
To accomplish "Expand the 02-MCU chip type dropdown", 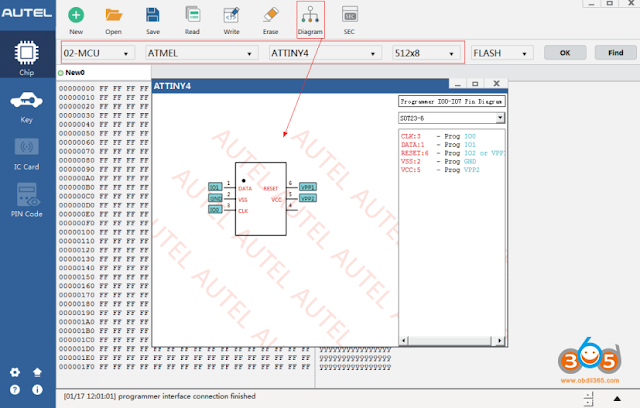I will point(98,53).
